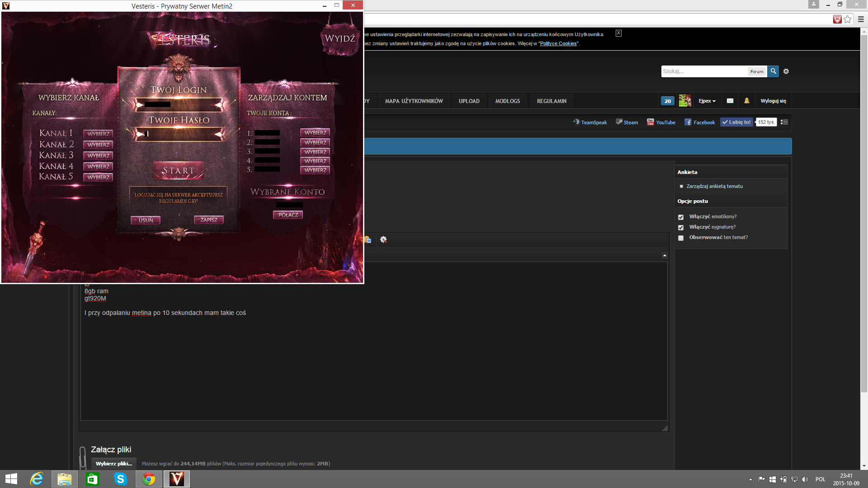The width and height of the screenshot is (868, 488).
Task: Click the forum search magnifier icon
Action: point(773,71)
